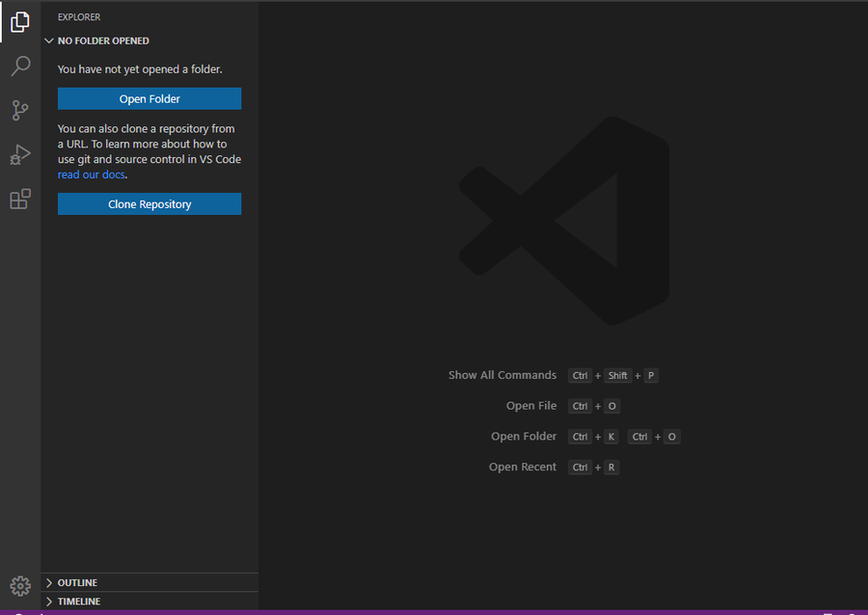Click the Open Folder button
The image size is (868, 615).
pos(149,99)
